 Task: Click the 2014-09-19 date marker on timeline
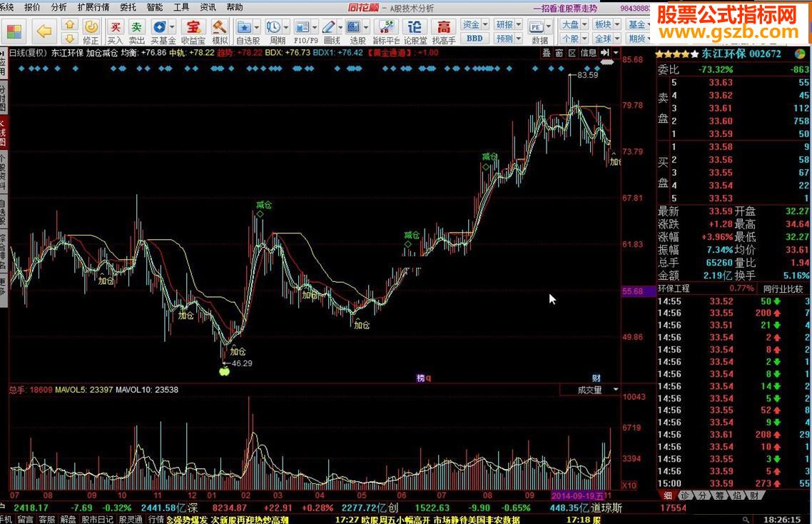pos(577,496)
